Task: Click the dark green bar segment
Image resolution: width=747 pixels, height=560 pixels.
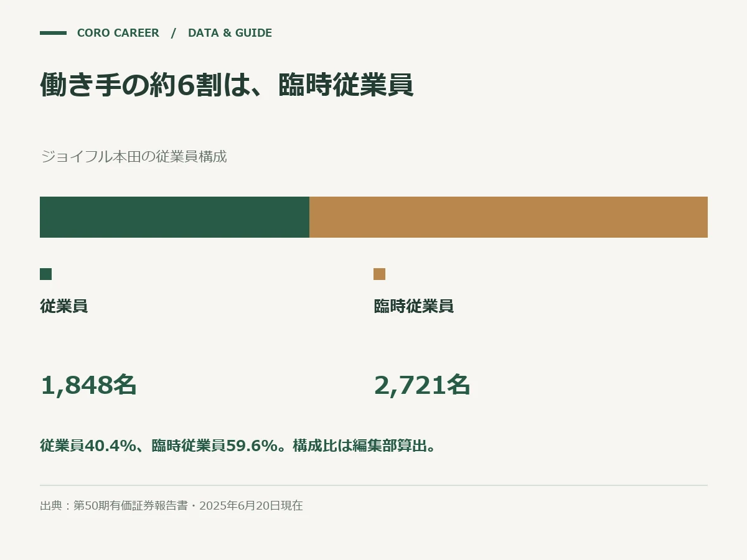Action: 174,217
